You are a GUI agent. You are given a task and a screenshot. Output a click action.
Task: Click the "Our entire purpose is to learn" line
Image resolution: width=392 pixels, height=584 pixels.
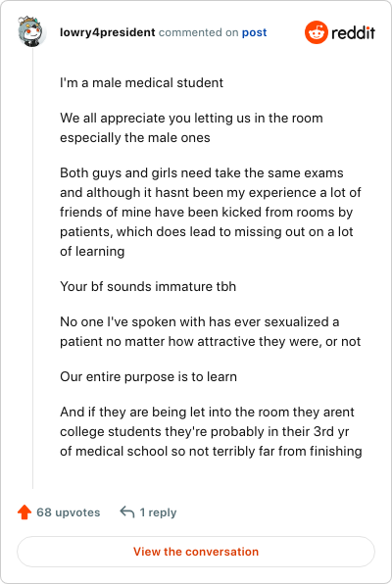click(148, 376)
